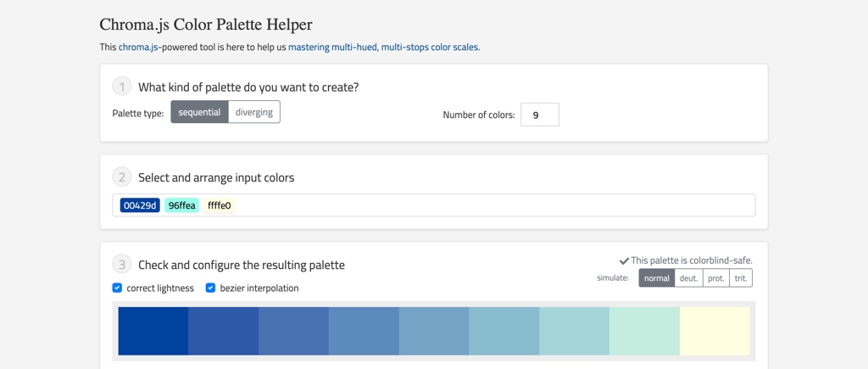Click the pale yellow last palette swatch
This screenshot has width=868, height=369.
click(714, 331)
